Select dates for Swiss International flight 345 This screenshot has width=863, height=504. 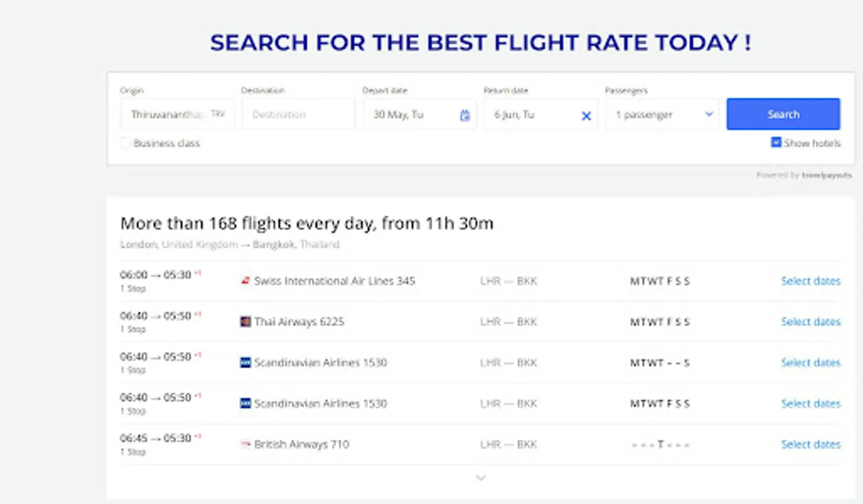tap(810, 281)
